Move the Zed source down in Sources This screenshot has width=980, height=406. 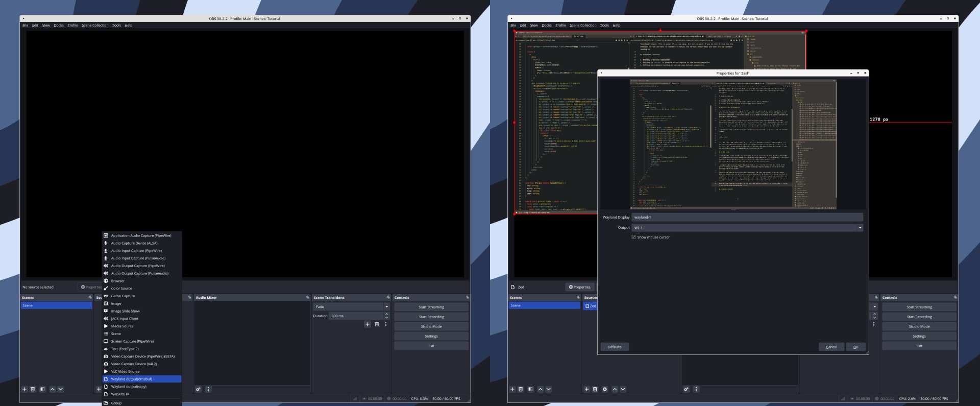pos(623,389)
